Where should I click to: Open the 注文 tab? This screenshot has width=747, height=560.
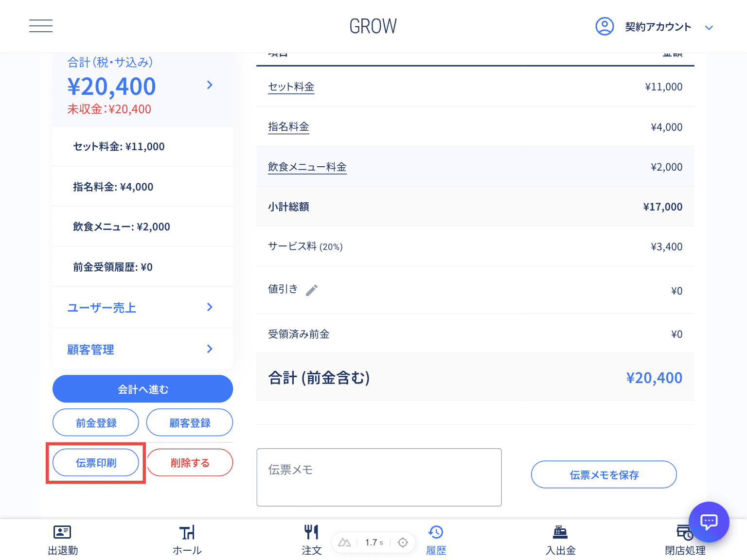(311, 540)
